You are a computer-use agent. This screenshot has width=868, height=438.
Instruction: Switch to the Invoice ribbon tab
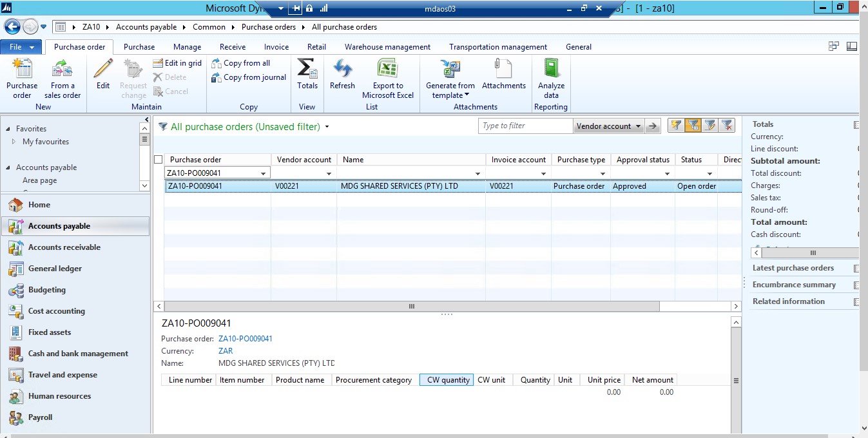(276, 47)
